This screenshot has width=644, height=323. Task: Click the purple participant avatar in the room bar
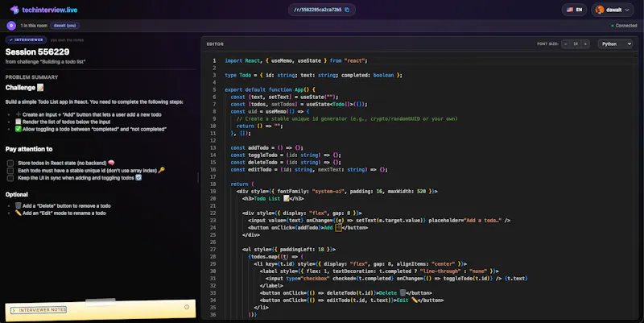tap(11, 26)
